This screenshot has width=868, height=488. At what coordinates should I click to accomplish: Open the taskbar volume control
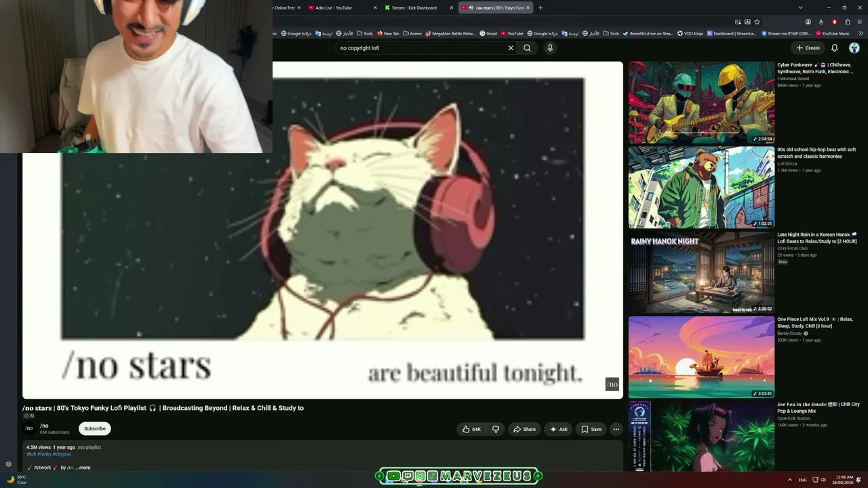(823, 480)
